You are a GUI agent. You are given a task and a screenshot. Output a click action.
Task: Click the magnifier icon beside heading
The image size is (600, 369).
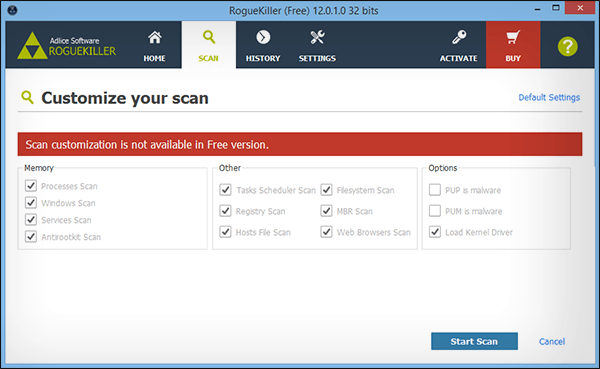pyautogui.click(x=27, y=97)
